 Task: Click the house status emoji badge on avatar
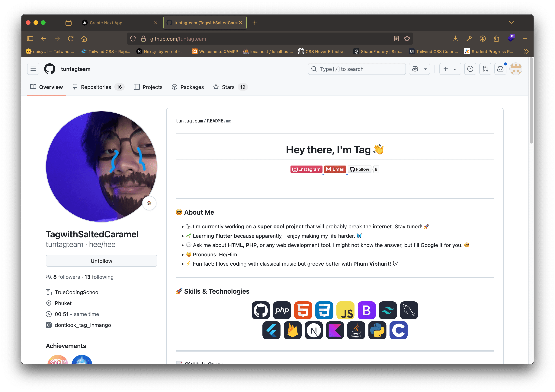pos(149,203)
